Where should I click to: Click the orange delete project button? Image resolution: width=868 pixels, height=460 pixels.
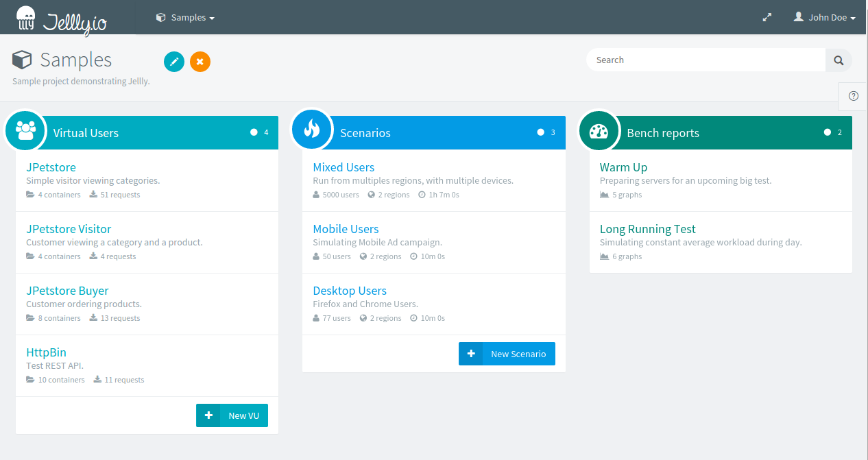pyautogui.click(x=200, y=62)
